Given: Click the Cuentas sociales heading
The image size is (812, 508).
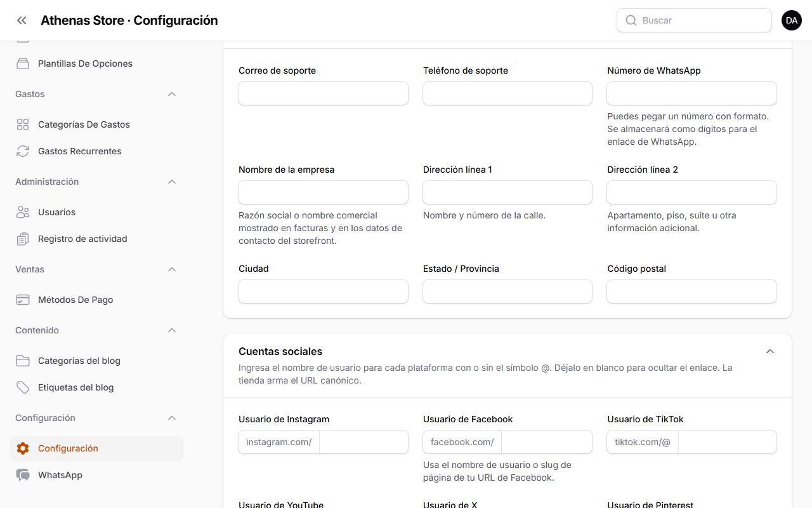Looking at the screenshot, I should tap(280, 351).
